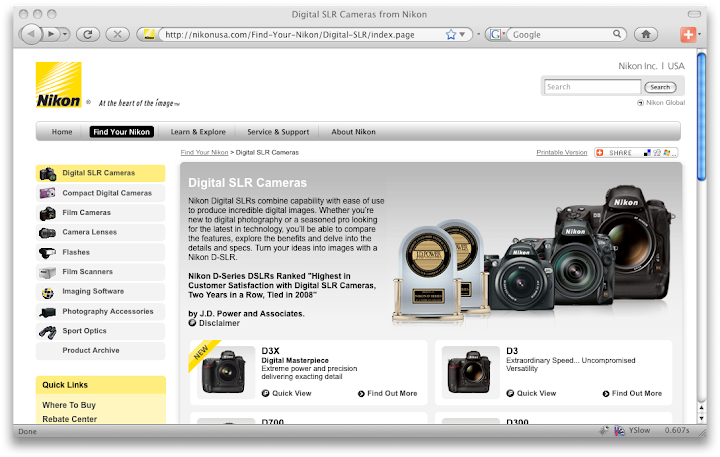Open the Rebate Center quick link
720x457 pixels.
click(69, 419)
